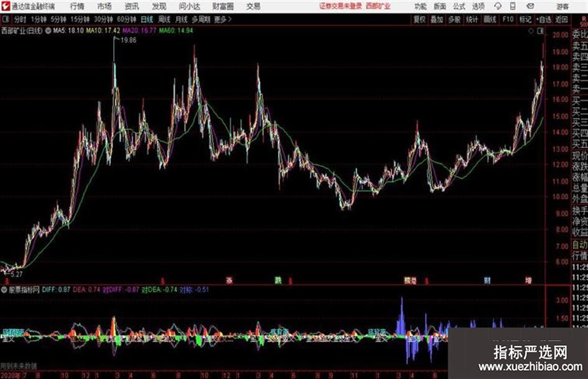Expand the indicator dropdown beside 西部矿业(日线)
588x379 pixels.
pyautogui.click(x=48, y=30)
